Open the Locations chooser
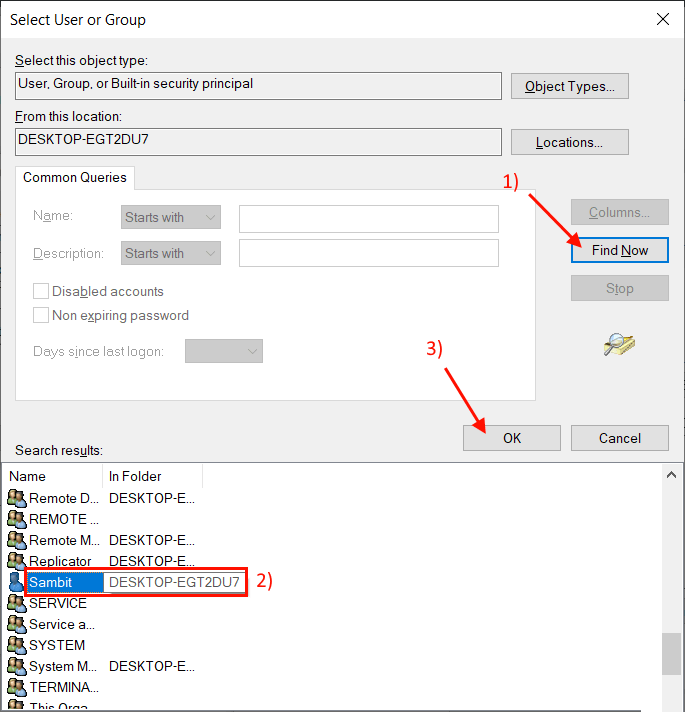 (x=570, y=142)
